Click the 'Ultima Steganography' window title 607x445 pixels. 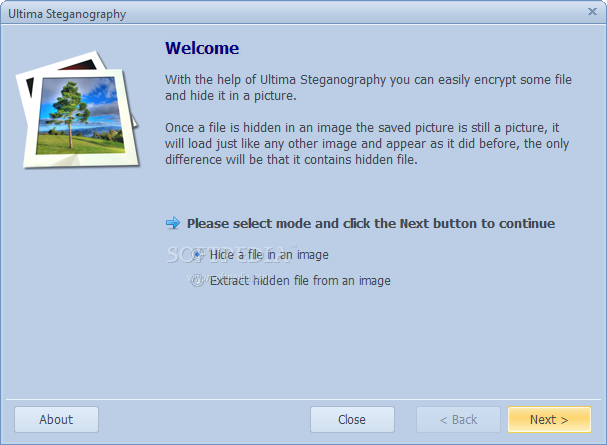[x=67, y=14]
